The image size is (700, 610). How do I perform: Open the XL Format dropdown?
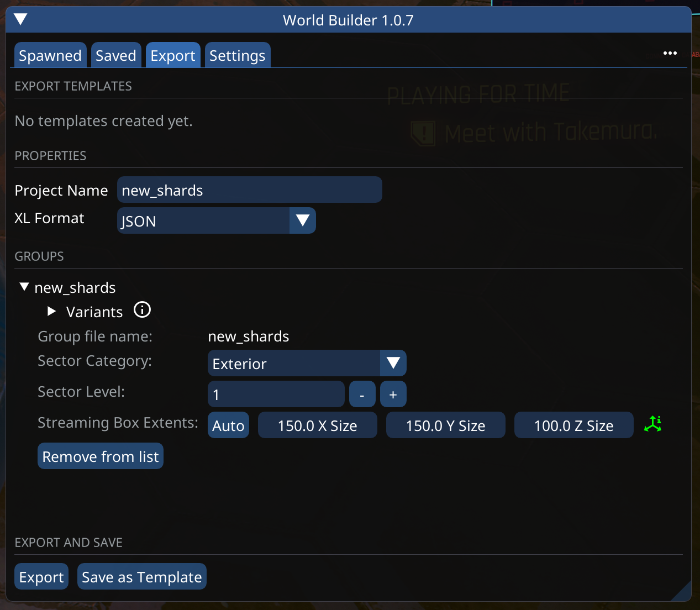point(302,220)
